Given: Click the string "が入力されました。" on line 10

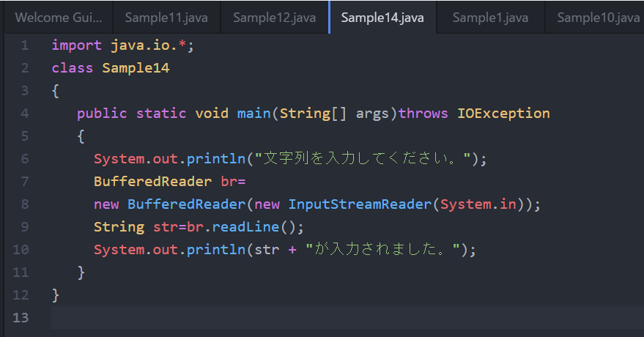Looking at the screenshot, I should point(382,250).
